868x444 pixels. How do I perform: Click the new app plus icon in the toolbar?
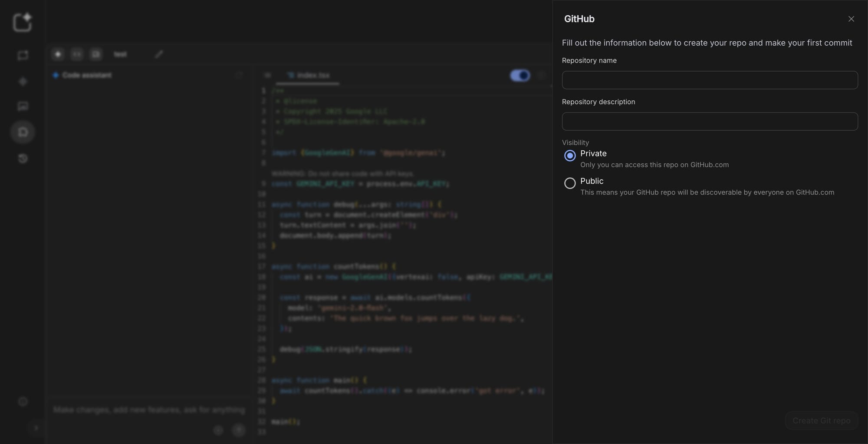tap(58, 54)
